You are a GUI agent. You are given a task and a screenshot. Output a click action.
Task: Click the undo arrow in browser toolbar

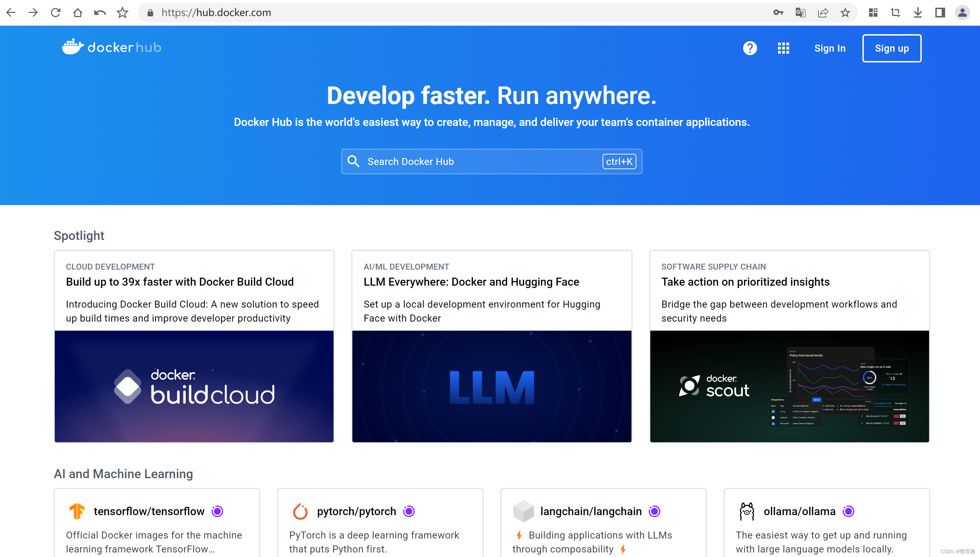click(x=100, y=13)
